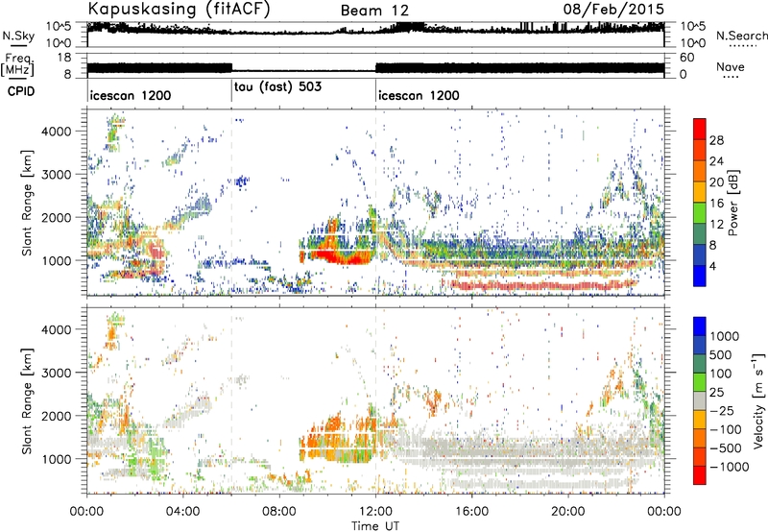Screen dimensions: 768x532
Task: Click the gray swatch of the Velocity colorbar
Action: [700, 400]
